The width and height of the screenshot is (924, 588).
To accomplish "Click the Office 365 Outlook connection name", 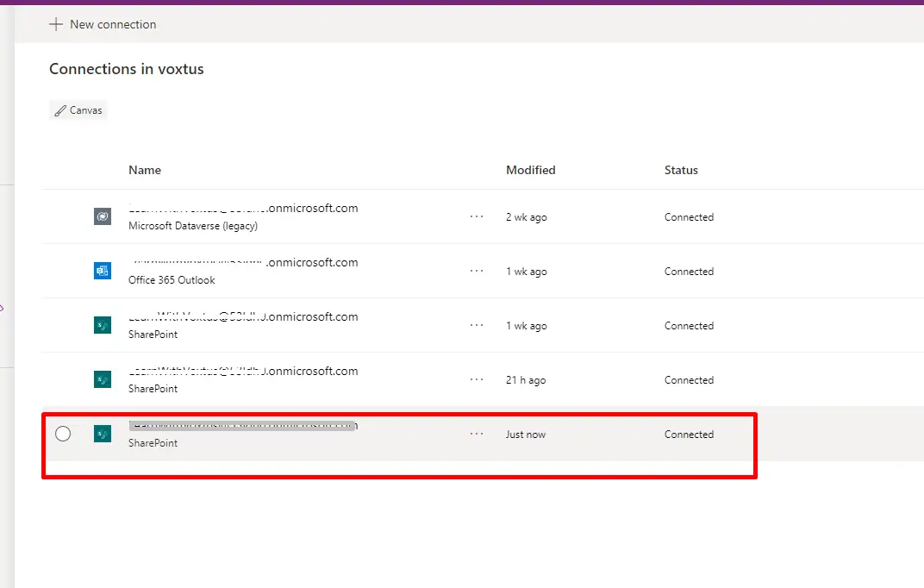I will (243, 262).
